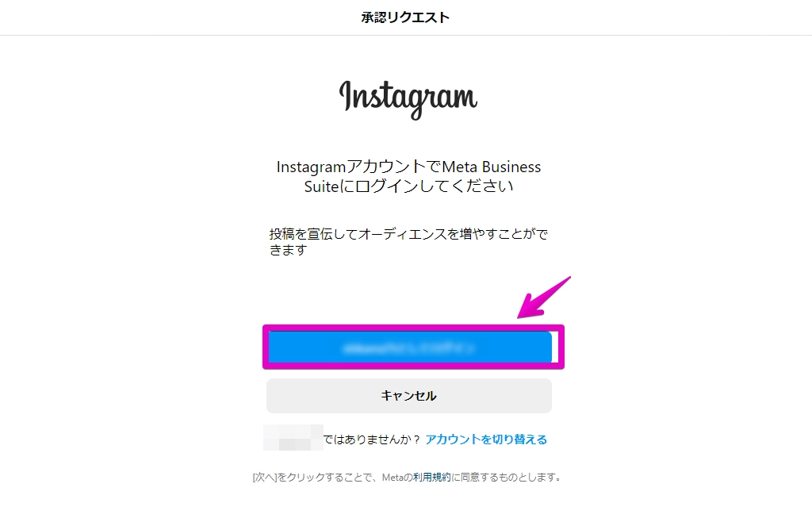Click に同意するものとします footer ending text
Viewport: 812px width, 522px height.
507,477
